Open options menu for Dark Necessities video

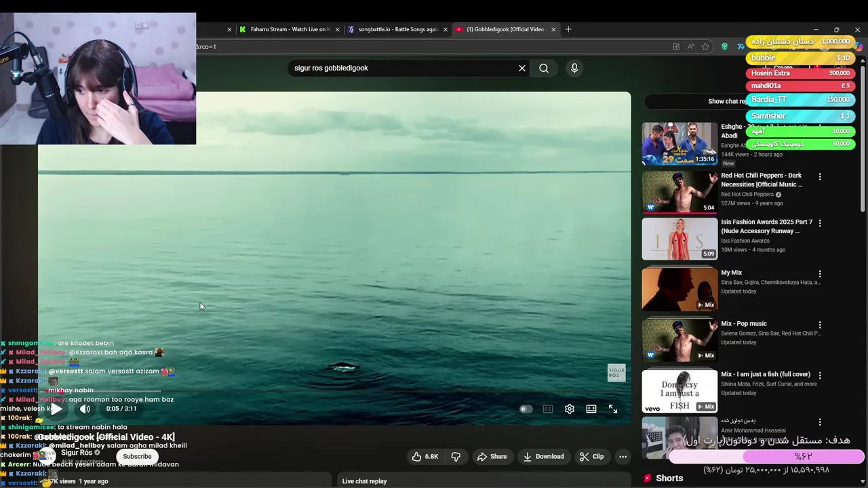[x=820, y=177]
